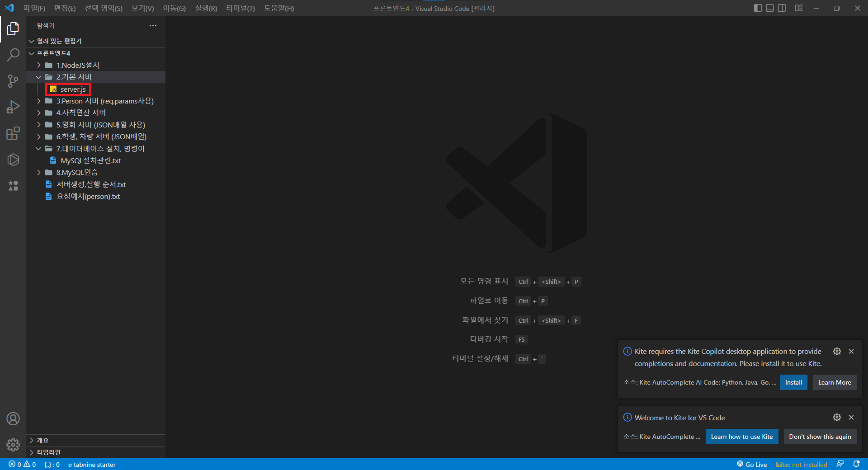The image size is (868, 470).
Task: Expand the 타임라인 section
Action: click(96, 452)
